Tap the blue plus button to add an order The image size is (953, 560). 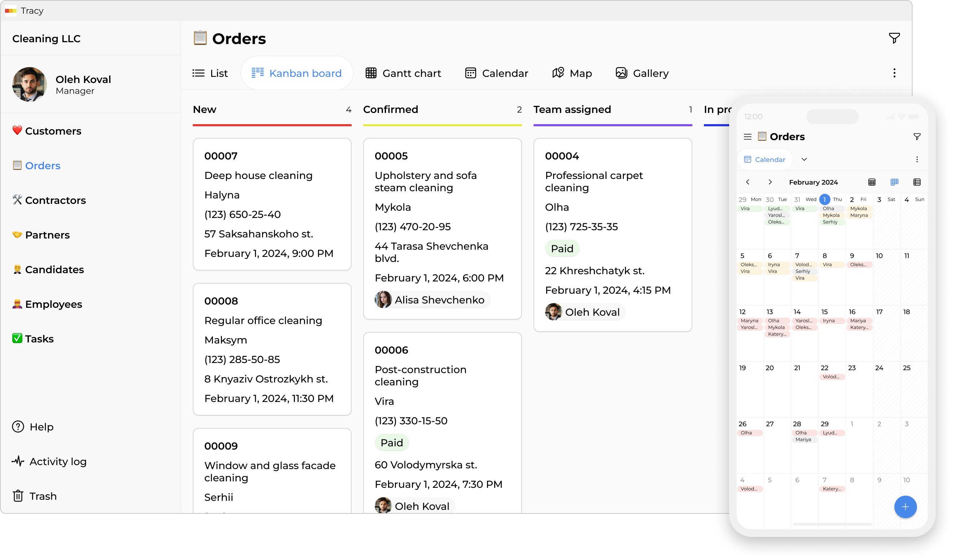(x=905, y=507)
